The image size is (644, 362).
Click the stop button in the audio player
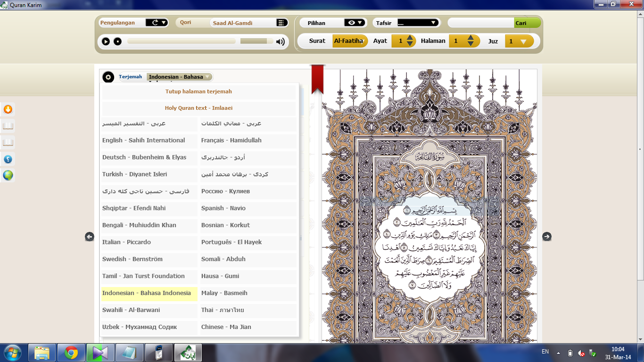117,41
